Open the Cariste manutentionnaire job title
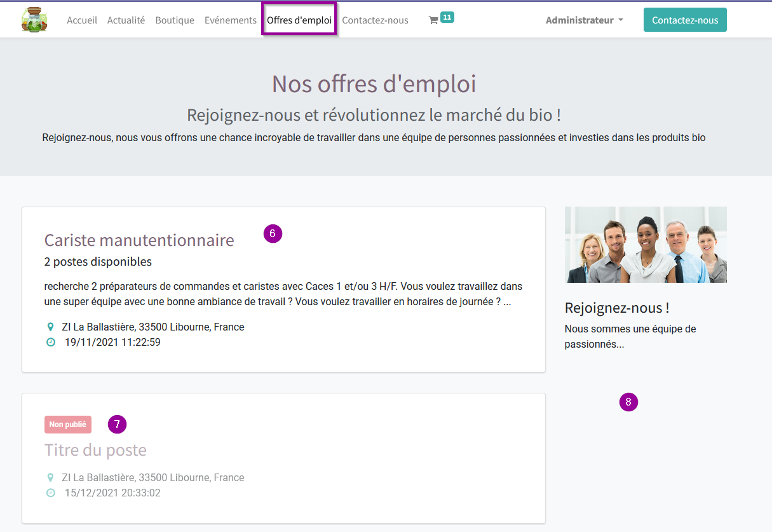This screenshot has width=772, height=532. [139, 240]
